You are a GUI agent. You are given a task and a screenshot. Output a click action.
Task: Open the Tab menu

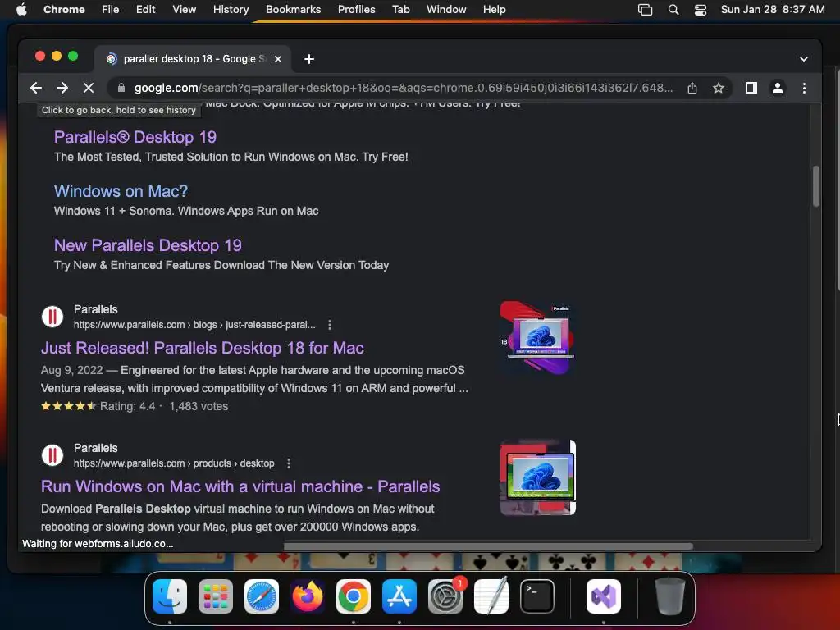point(400,10)
